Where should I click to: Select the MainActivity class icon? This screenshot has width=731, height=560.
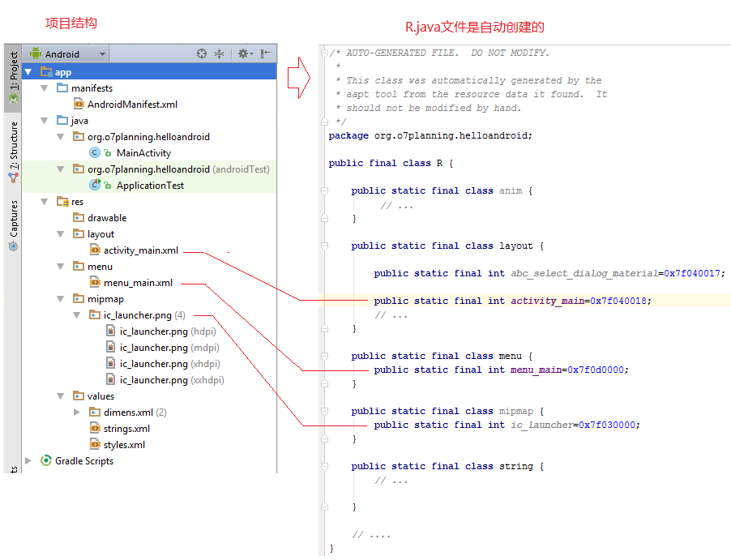click(x=95, y=153)
